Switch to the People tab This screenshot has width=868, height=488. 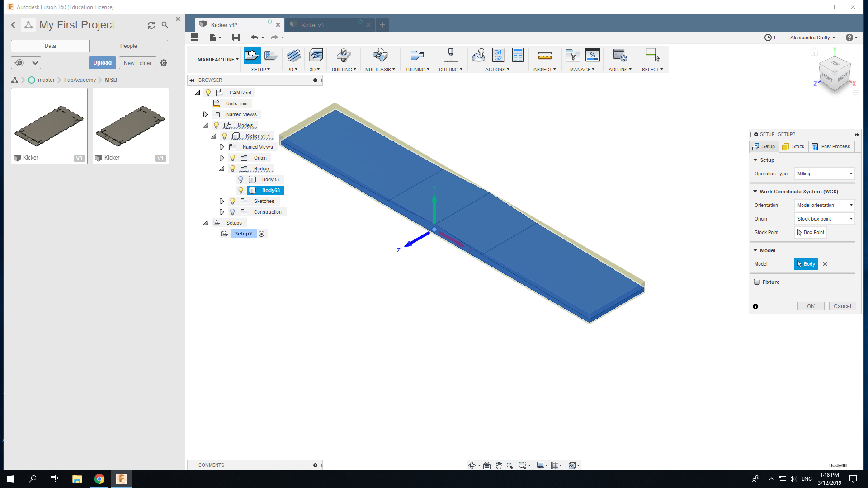pos(128,46)
